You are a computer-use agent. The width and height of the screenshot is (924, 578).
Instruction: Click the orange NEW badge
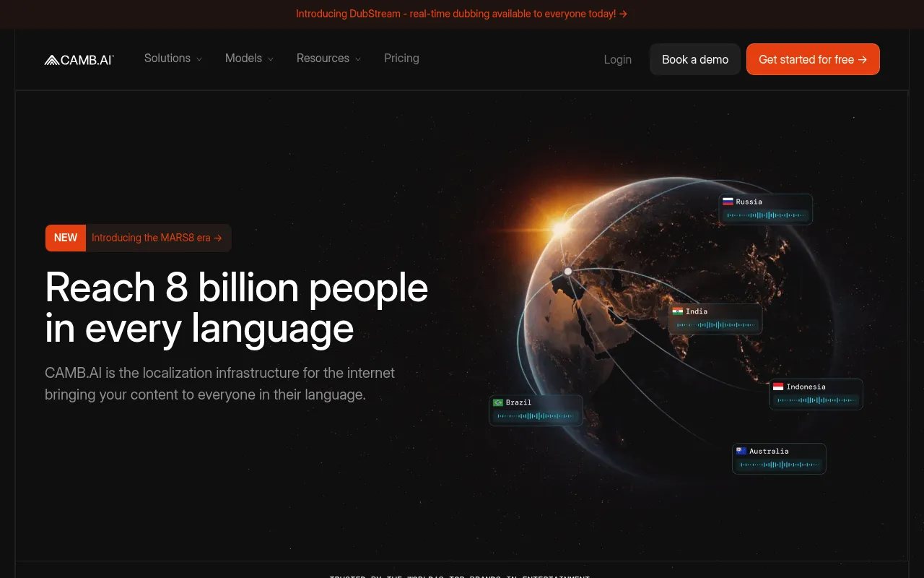66,238
